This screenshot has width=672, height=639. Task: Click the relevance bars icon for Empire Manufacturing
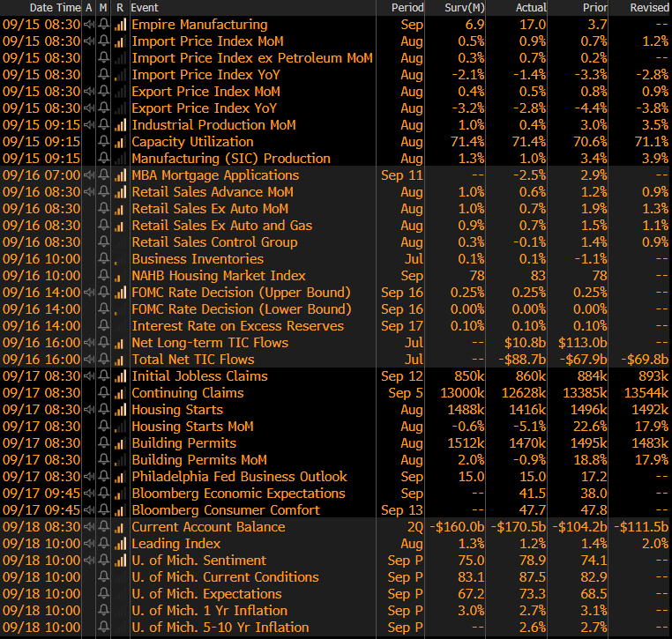pos(121,25)
